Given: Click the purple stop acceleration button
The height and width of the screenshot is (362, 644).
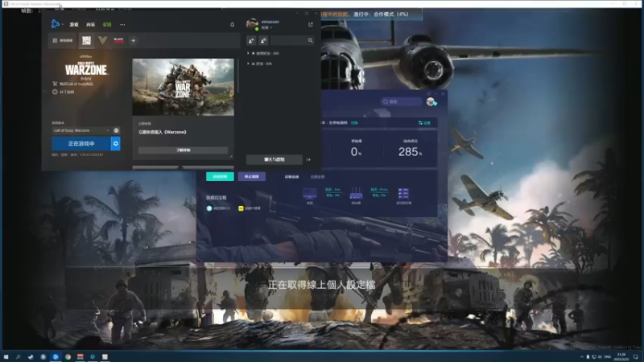Looking at the screenshot, I should tap(252, 176).
